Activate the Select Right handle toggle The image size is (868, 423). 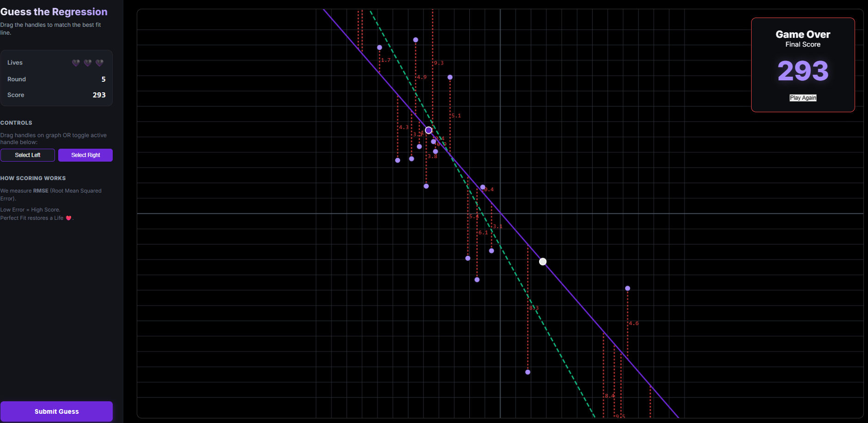[85, 155]
